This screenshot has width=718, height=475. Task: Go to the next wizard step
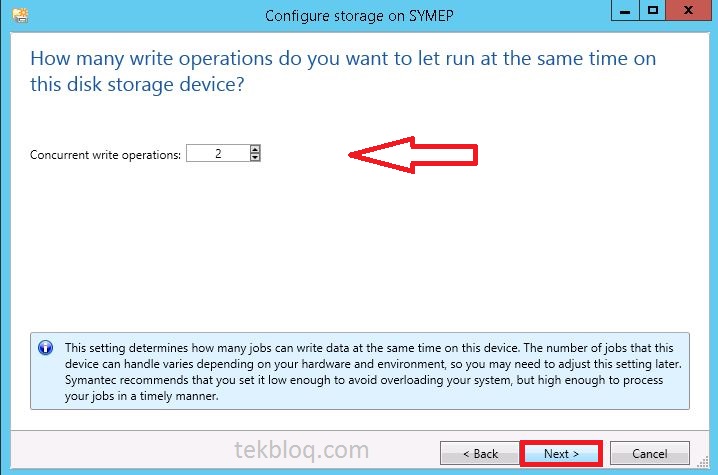pos(561,453)
